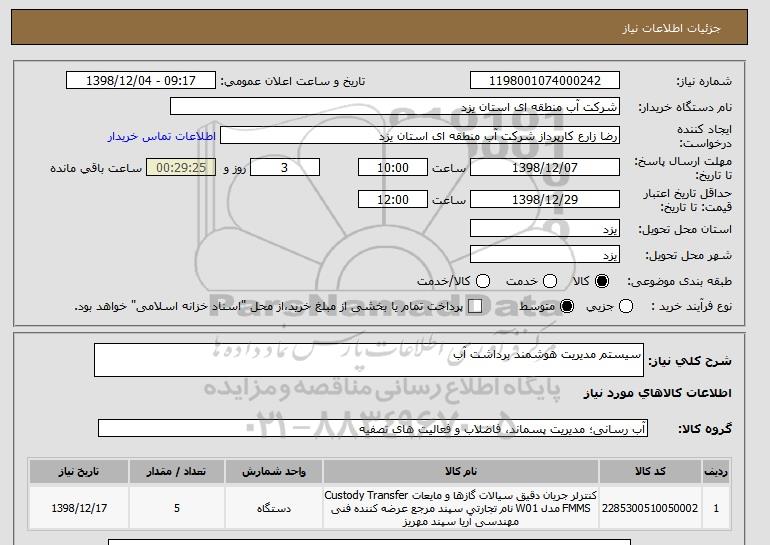Choose the جزیی purchase process option
This screenshot has width=770, height=545.
(626, 306)
